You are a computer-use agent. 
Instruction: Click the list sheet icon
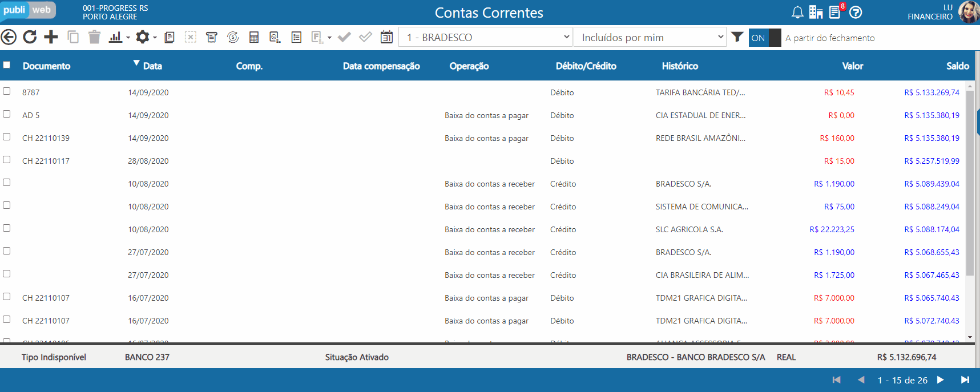(296, 37)
